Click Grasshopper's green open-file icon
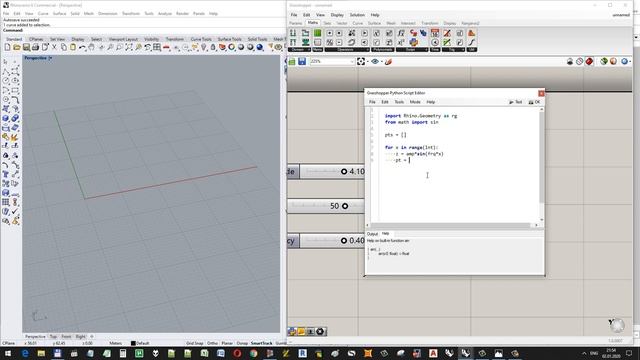The width and height of the screenshot is (640, 360). click(x=292, y=62)
